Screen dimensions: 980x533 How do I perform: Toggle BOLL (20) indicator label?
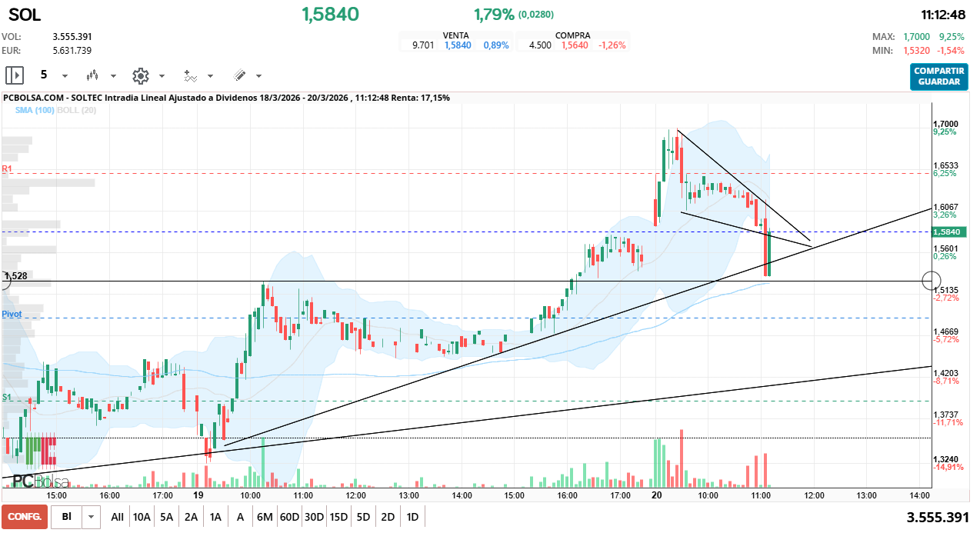click(x=77, y=111)
